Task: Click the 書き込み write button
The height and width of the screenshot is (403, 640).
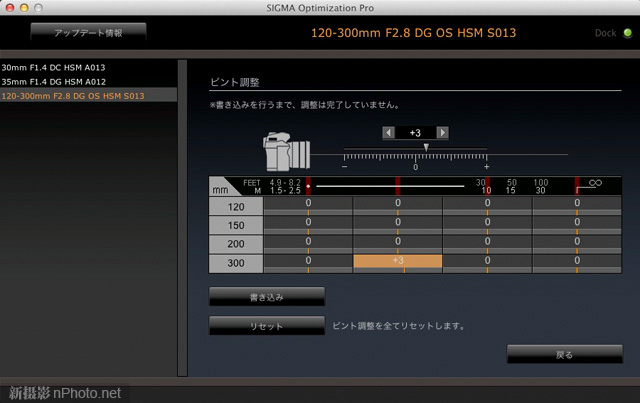Action: [x=267, y=297]
